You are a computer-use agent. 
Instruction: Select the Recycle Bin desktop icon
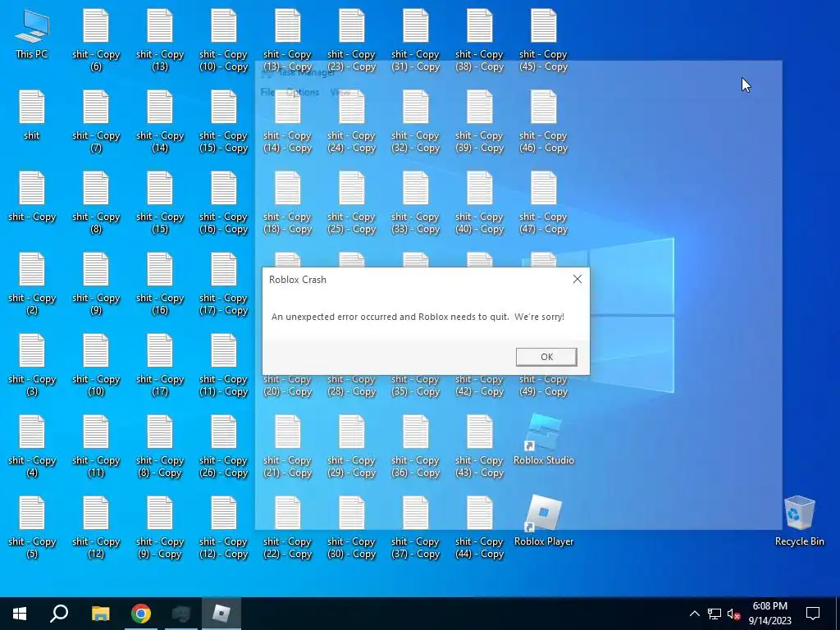coord(799,521)
